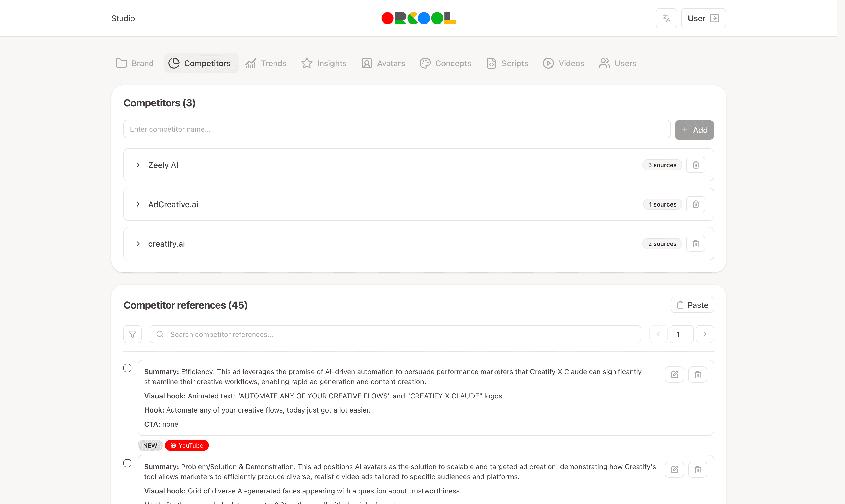Click the Paste button
Viewport: 845px width, 504px height.
tap(692, 305)
